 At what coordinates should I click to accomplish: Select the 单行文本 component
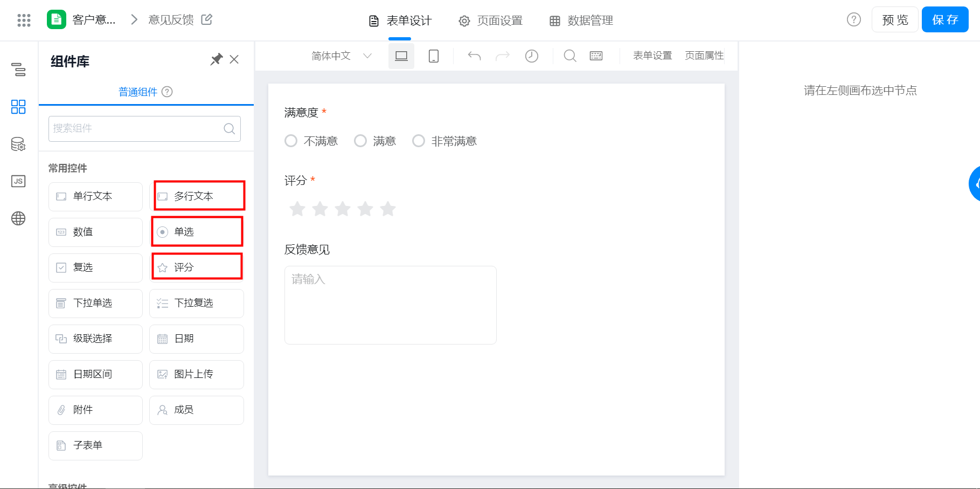[x=95, y=196]
